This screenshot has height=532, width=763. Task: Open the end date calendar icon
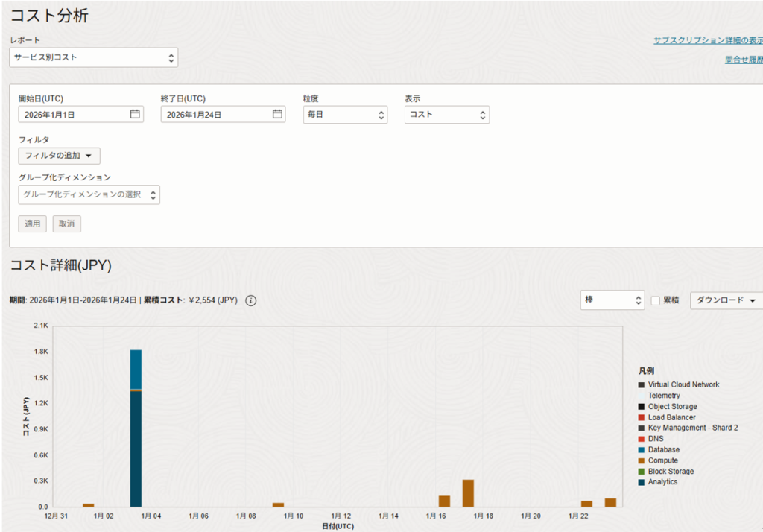point(277,115)
